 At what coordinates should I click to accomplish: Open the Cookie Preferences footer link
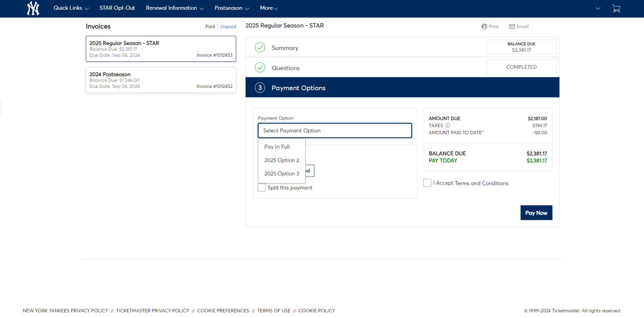pos(223,310)
